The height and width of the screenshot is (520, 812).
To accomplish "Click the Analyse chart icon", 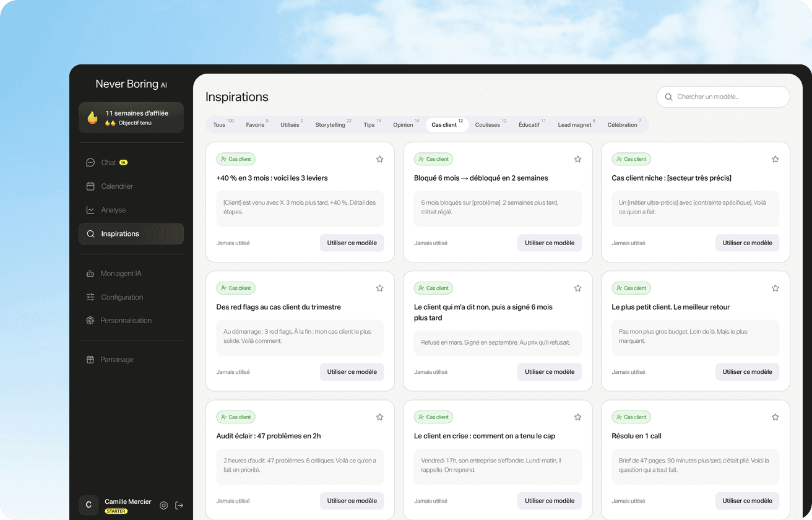I will [90, 210].
